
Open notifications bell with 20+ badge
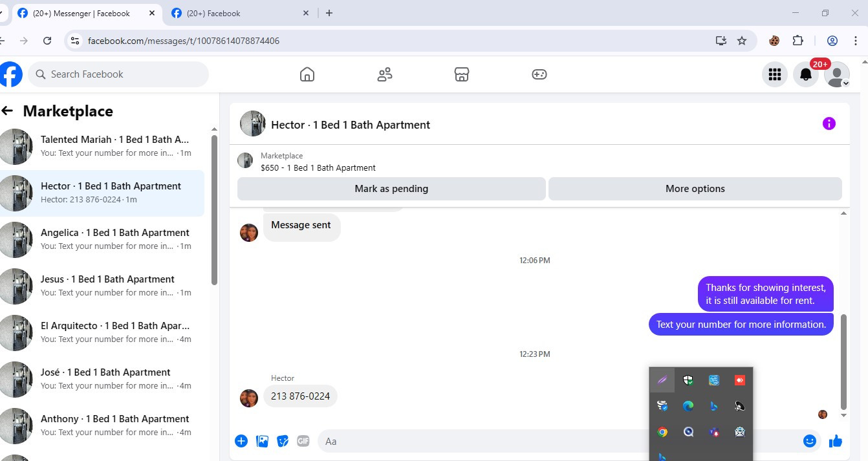click(x=806, y=74)
